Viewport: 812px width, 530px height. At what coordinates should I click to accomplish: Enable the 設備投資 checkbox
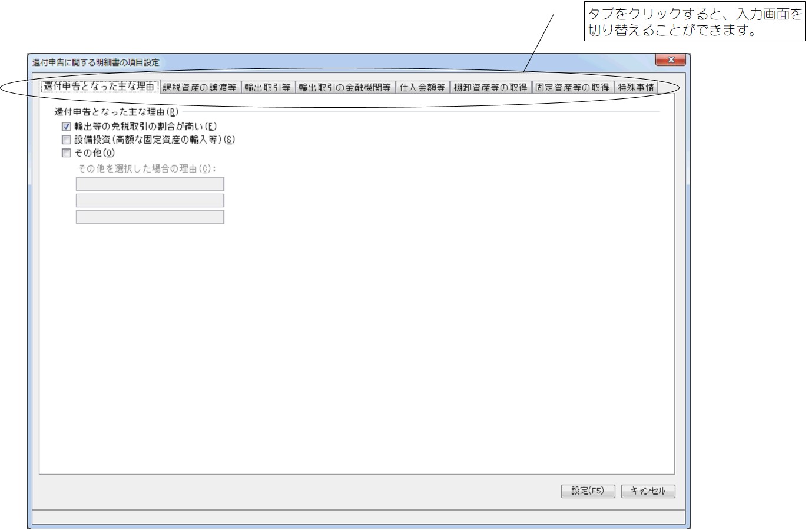pos(66,140)
